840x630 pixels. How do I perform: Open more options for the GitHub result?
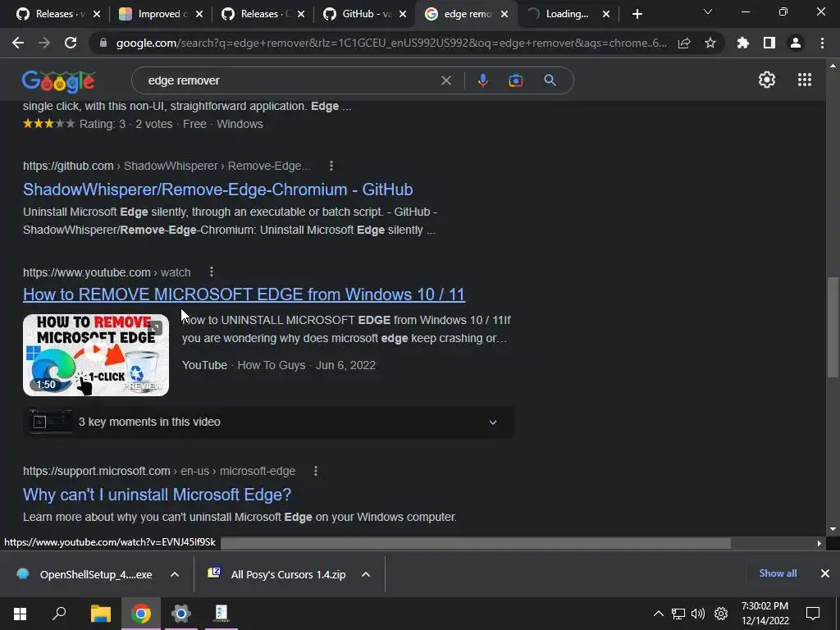tap(331, 166)
